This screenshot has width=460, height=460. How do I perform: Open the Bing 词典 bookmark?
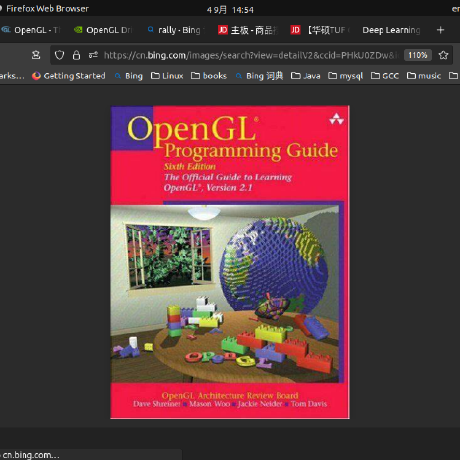coord(259,76)
